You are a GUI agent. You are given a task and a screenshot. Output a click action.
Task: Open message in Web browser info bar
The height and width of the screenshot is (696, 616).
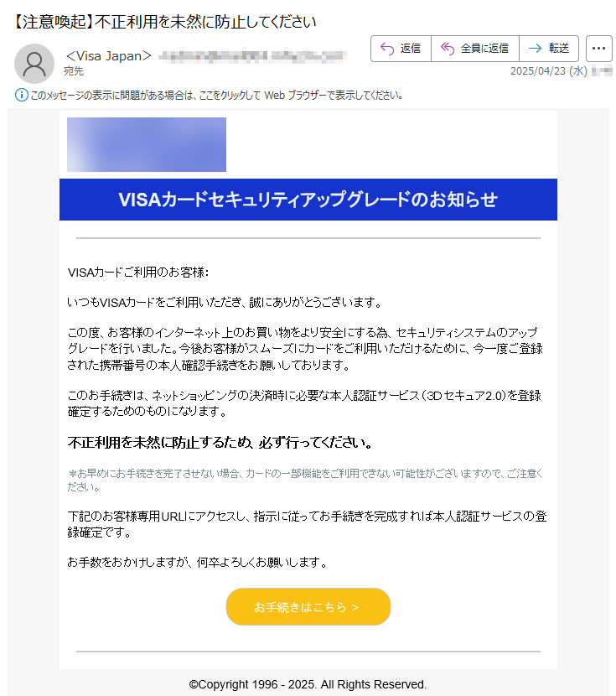pyautogui.click(x=216, y=95)
